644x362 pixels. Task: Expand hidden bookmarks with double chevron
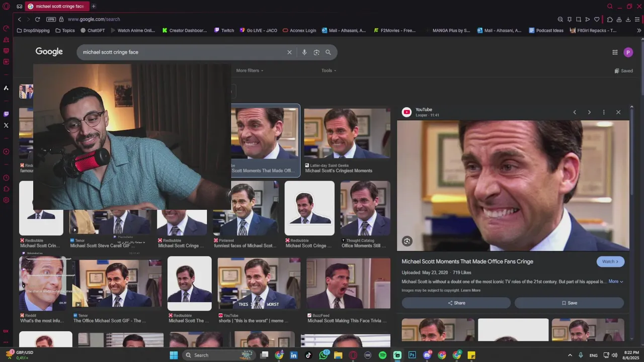tap(639, 30)
